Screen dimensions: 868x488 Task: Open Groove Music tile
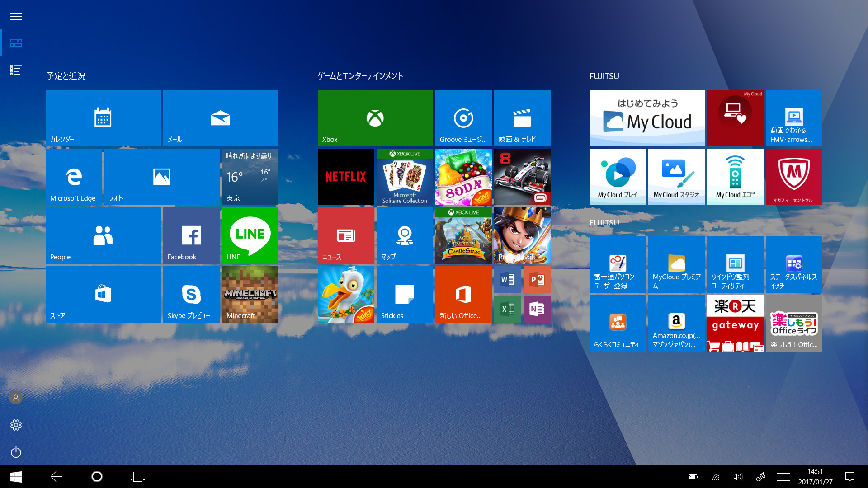coord(463,118)
